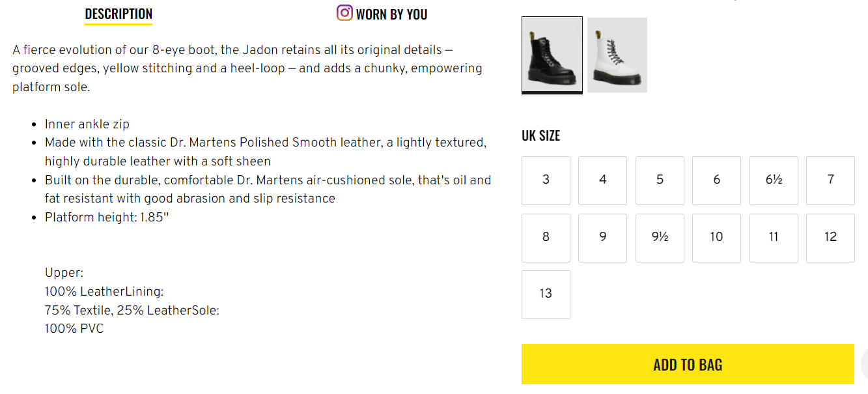Choose UK size 3
Image resolution: width=868 pixels, height=394 pixels.
click(546, 180)
